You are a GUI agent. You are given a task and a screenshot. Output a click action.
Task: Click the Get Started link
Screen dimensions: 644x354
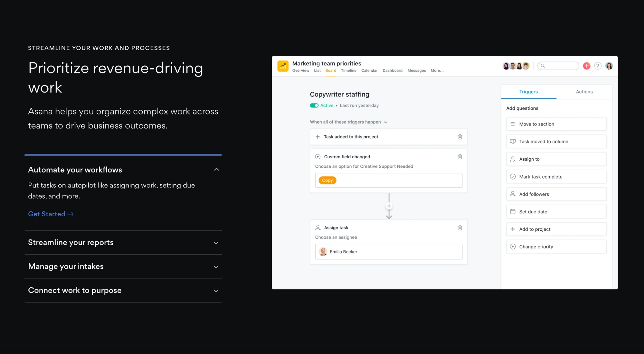(x=51, y=214)
